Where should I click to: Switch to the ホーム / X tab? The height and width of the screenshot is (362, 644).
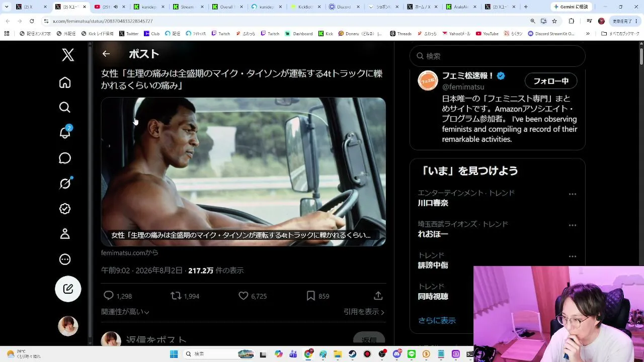[423, 7]
